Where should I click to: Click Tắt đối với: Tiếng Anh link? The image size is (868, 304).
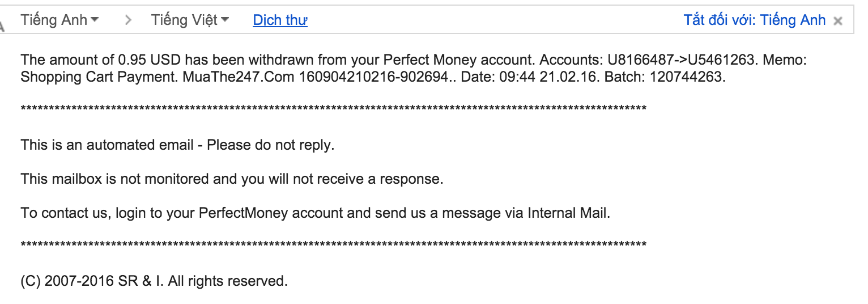point(755,20)
